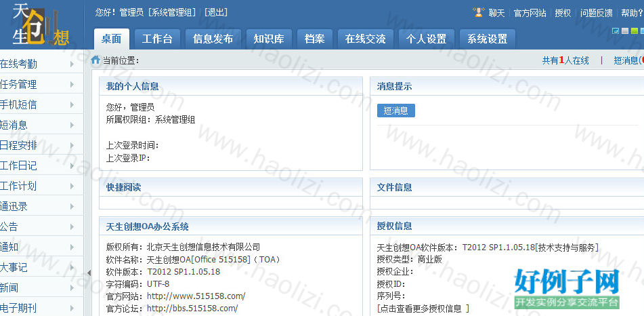Screen dimensions: 644x316
Task: Click the 软件版本:T2012 SP1.1.05.18 line
Action: point(163,271)
